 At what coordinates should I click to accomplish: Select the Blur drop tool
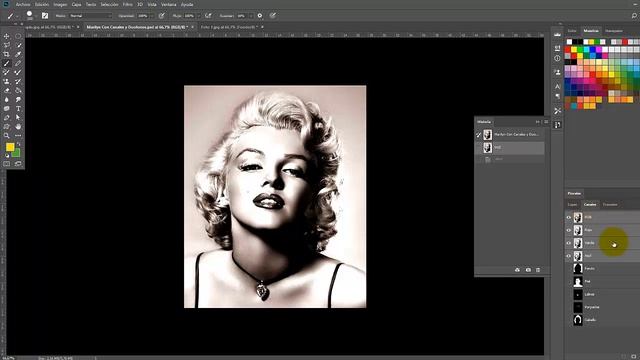click(7, 100)
